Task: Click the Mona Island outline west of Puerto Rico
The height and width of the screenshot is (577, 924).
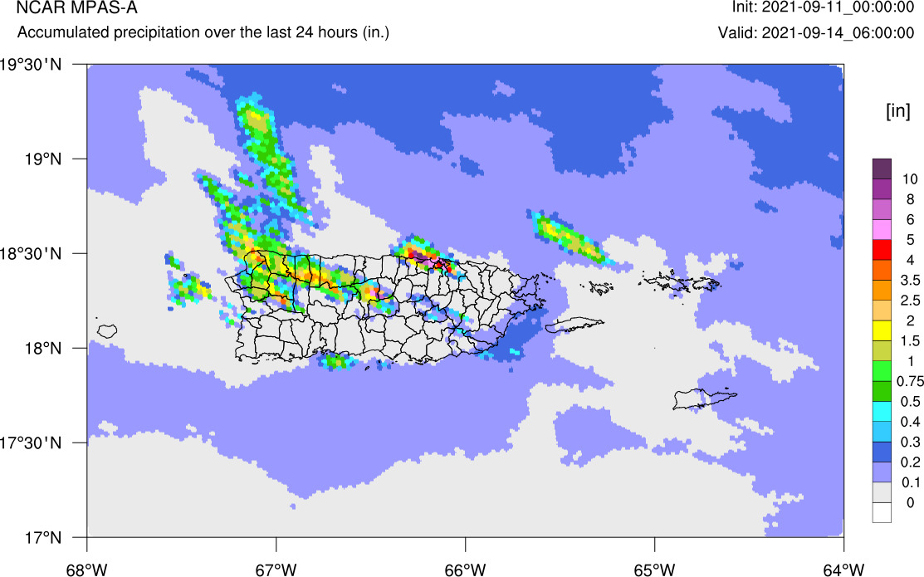Action: 107,330
